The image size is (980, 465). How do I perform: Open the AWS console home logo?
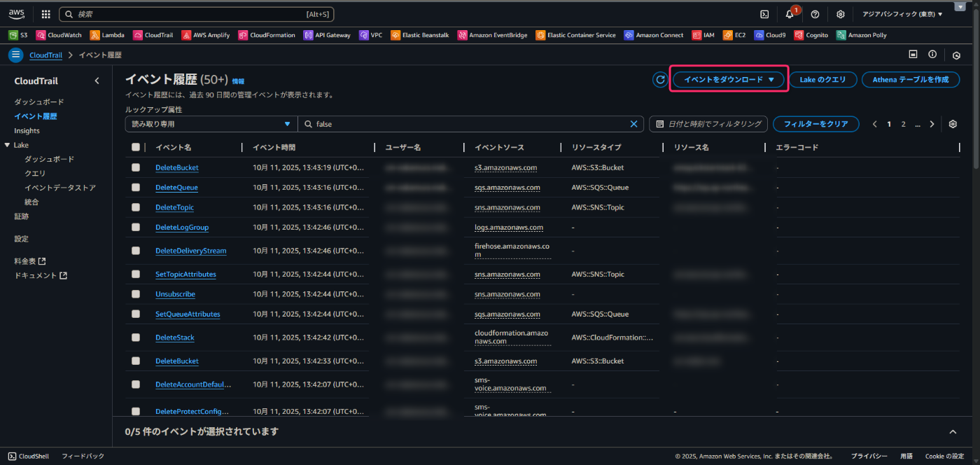16,14
